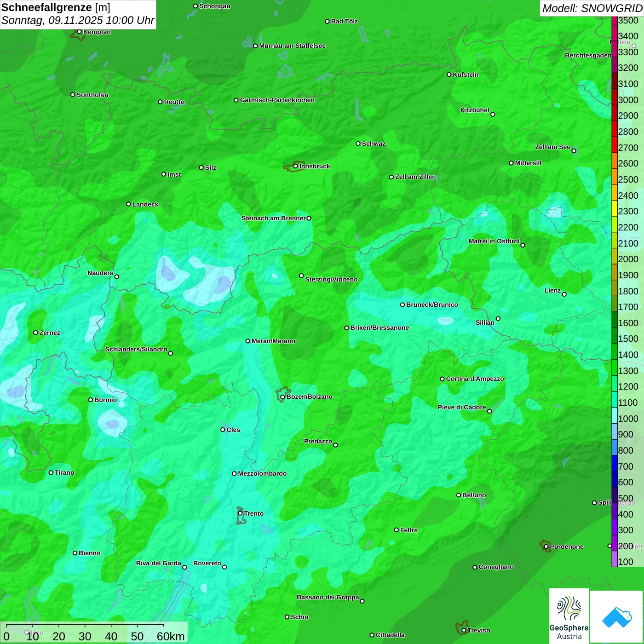Click the Predazzo marker dot
The height and width of the screenshot is (644, 644).
pos(335,445)
